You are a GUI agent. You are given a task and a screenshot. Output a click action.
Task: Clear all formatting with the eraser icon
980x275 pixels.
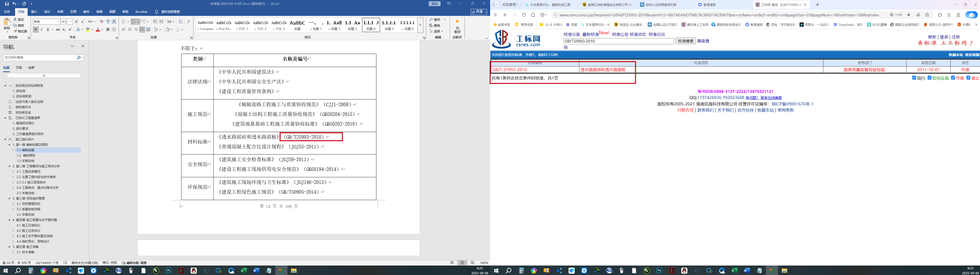(x=101, y=22)
